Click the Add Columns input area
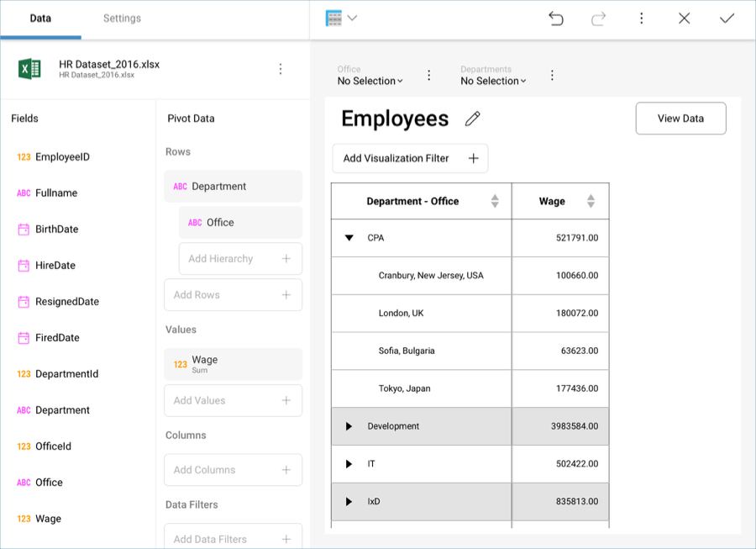 tap(233, 470)
